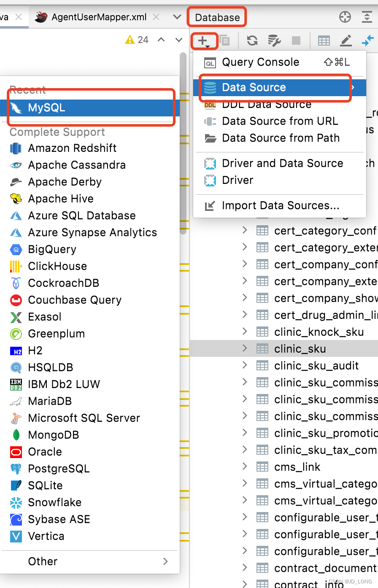Viewport: 378px width, 588px height.
Task: Close the AgentUserMapper.xml tab
Action: click(x=156, y=17)
